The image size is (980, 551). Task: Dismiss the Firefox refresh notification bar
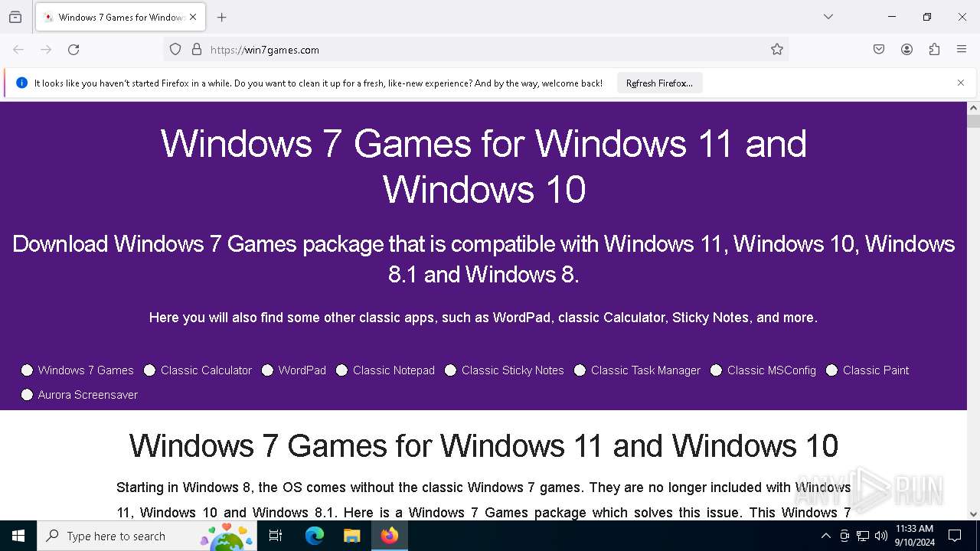coord(961,83)
